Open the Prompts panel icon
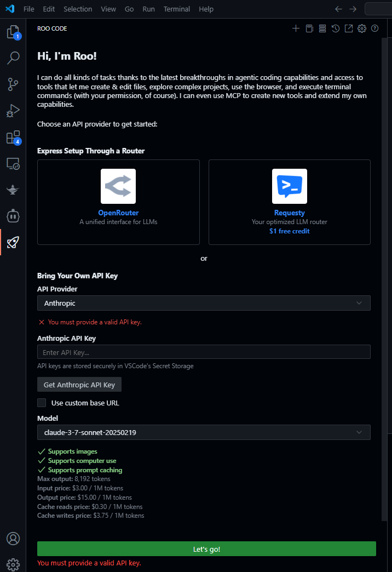 click(x=309, y=28)
